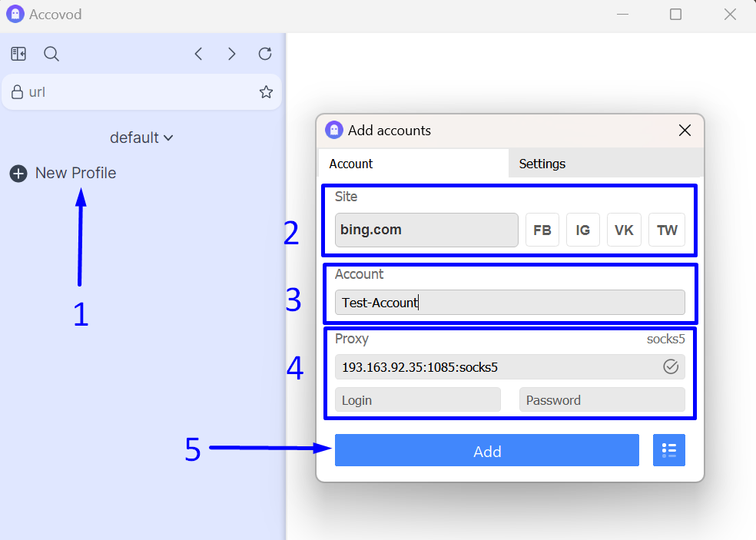Bookmark the page with star icon
The height and width of the screenshot is (540, 756).
[266, 92]
